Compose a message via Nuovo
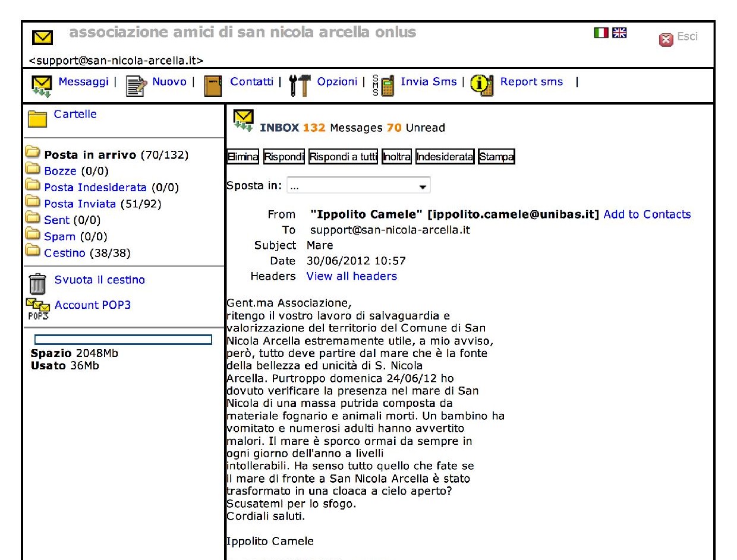 coord(169,82)
